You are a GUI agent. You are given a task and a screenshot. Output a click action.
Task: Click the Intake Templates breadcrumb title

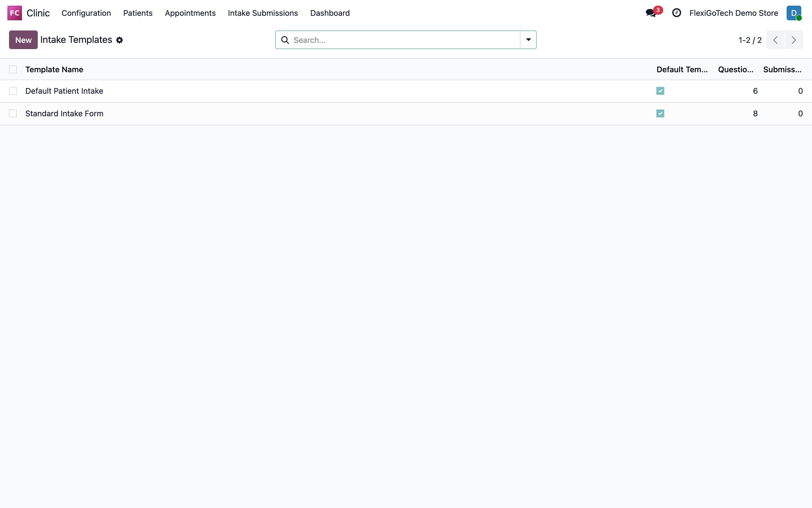[x=76, y=40]
